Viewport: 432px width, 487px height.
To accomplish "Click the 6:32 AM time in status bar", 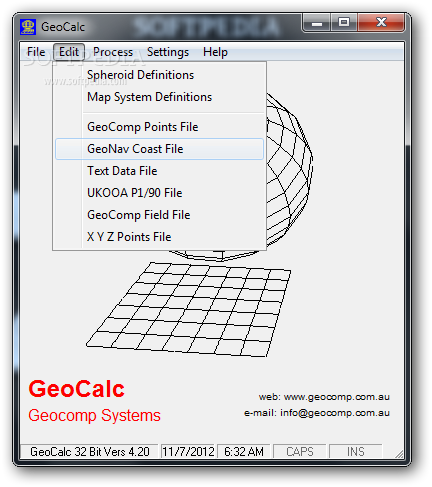I will click(244, 452).
